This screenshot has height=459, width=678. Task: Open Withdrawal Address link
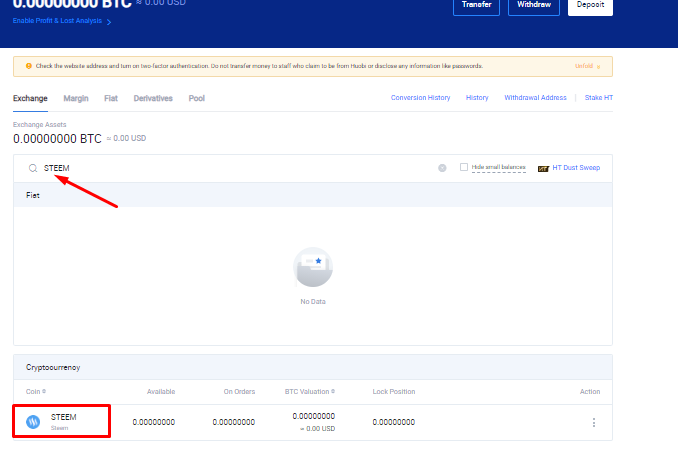[x=535, y=98]
